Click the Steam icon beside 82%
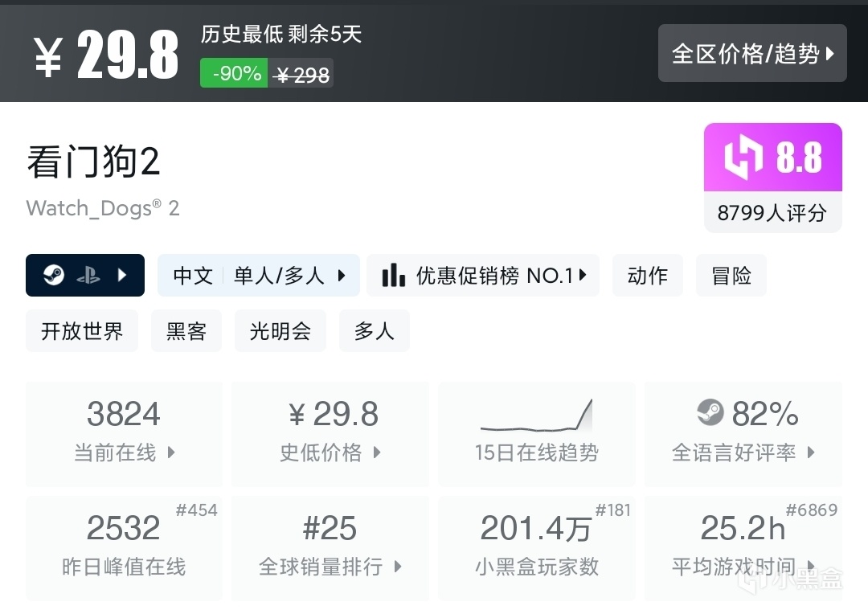 pos(710,414)
